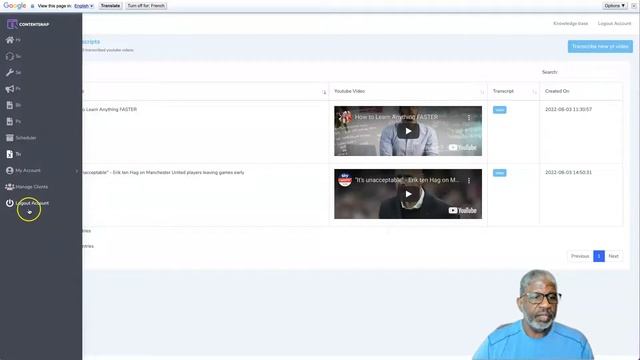The height and width of the screenshot is (360, 640).
Task: Expand the My Account submenu chevron
Action: (x=77, y=171)
